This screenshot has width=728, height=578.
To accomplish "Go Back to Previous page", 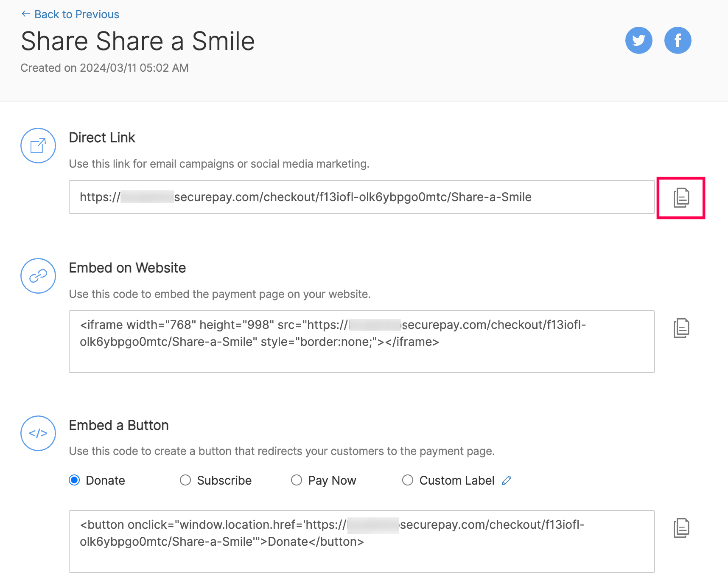I will pos(70,14).
